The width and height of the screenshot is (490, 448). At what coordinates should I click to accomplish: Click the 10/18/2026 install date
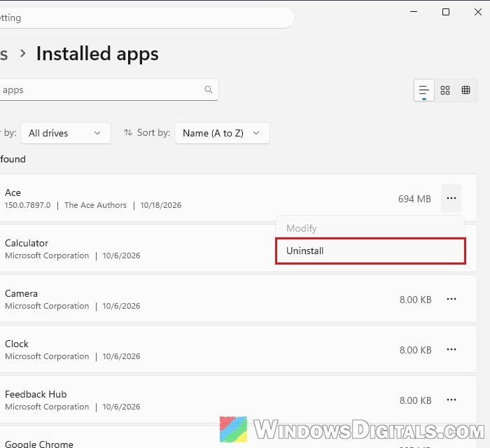coord(160,205)
